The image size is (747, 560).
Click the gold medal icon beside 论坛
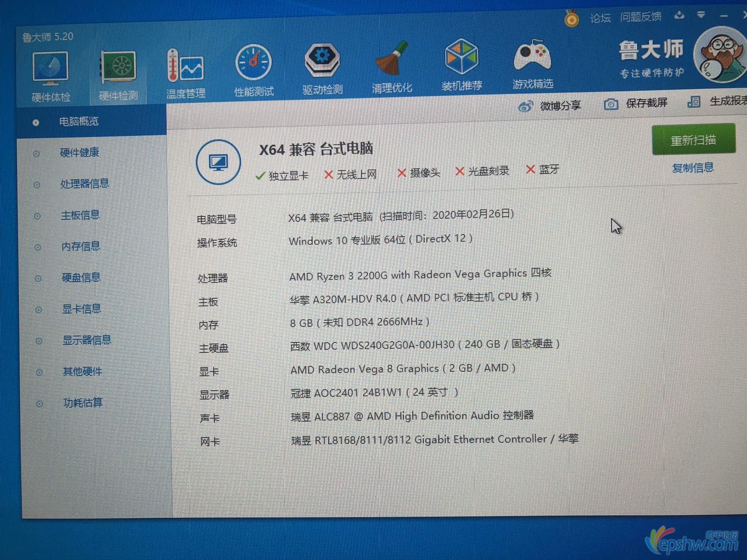click(572, 19)
